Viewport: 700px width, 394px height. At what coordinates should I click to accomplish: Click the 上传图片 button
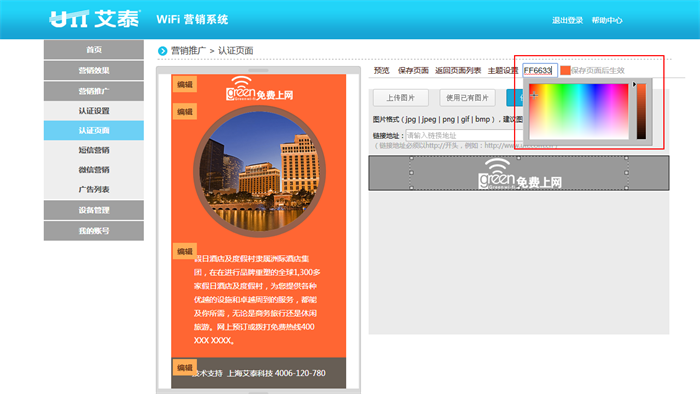click(x=400, y=98)
